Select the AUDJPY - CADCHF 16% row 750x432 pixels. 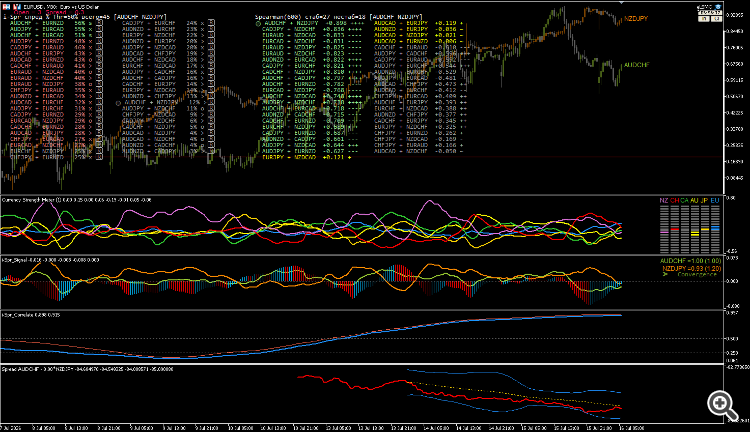(x=163, y=72)
